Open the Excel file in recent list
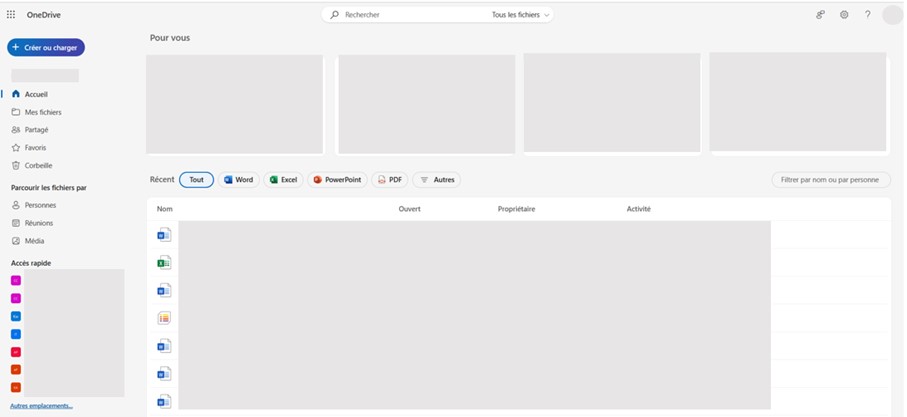 pos(164,263)
